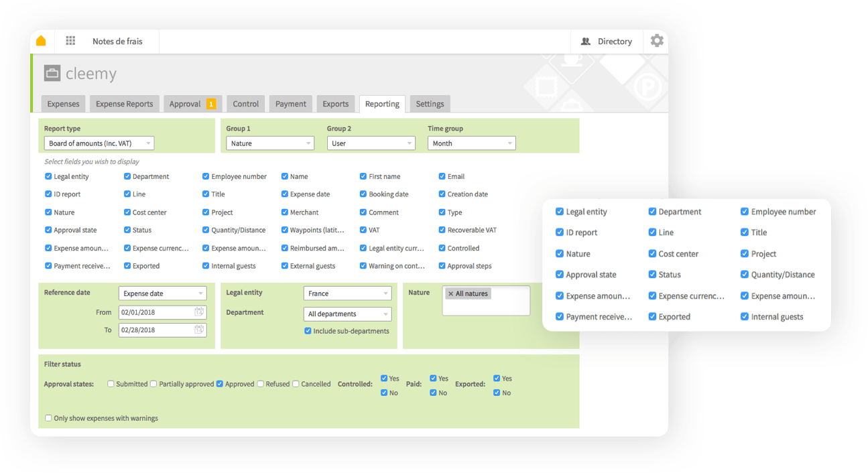
Task: Toggle Controlled No checkbox
Action: click(384, 393)
